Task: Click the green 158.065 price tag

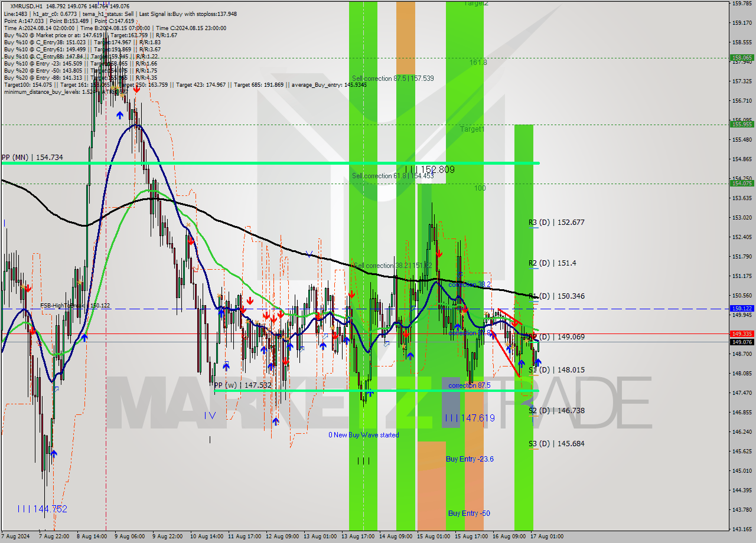Action: (742, 58)
